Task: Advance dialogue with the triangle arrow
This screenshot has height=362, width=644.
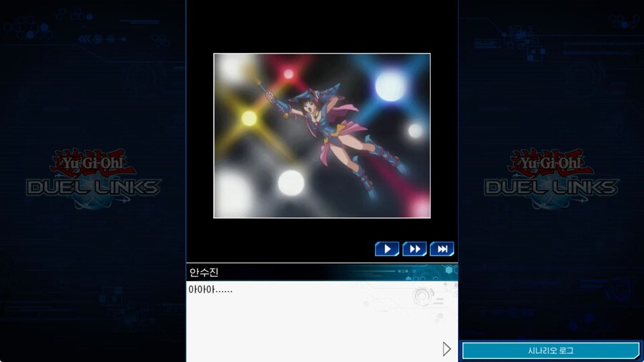Action: [447, 348]
